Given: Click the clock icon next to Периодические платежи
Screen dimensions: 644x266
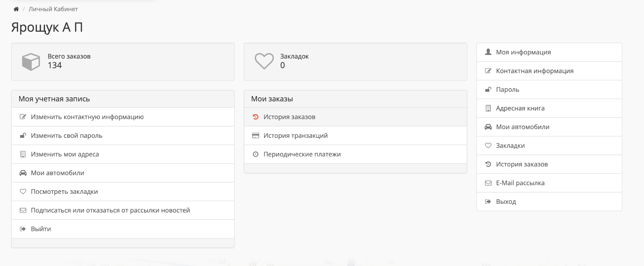Looking at the screenshot, I should click(256, 154).
